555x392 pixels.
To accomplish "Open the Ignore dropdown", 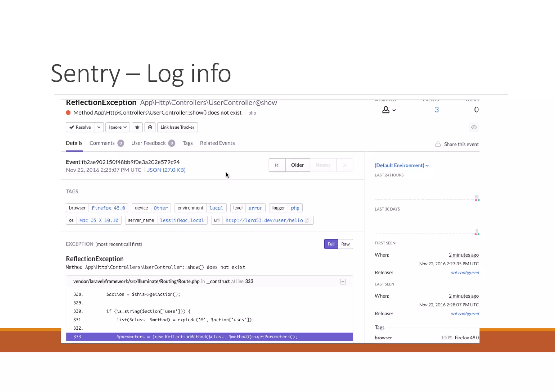I will point(118,127).
